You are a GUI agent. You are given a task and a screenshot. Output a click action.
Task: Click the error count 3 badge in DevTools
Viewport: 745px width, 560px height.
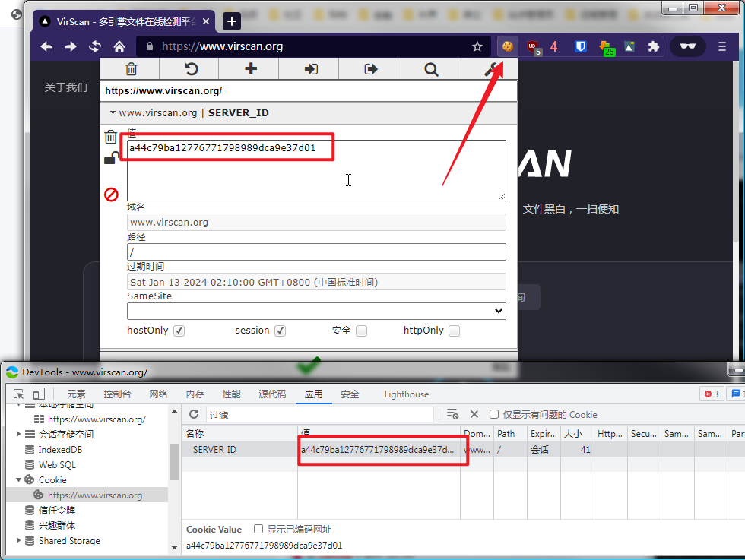click(712, 394)
